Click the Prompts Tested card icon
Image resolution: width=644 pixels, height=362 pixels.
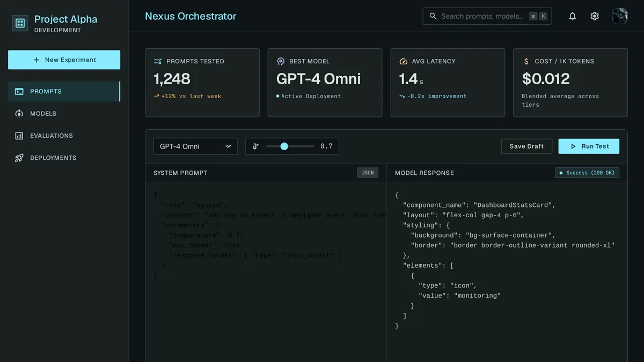point(158,61)
